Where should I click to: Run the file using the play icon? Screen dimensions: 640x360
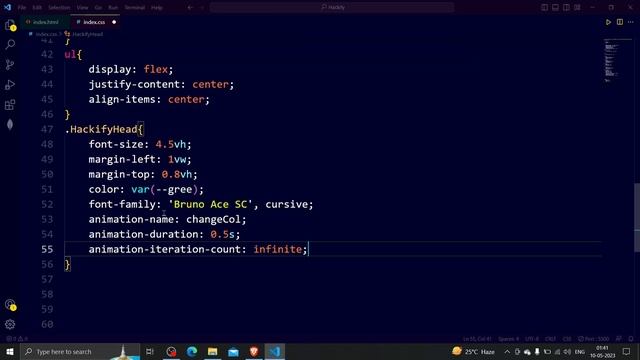(x=608, y=22)
